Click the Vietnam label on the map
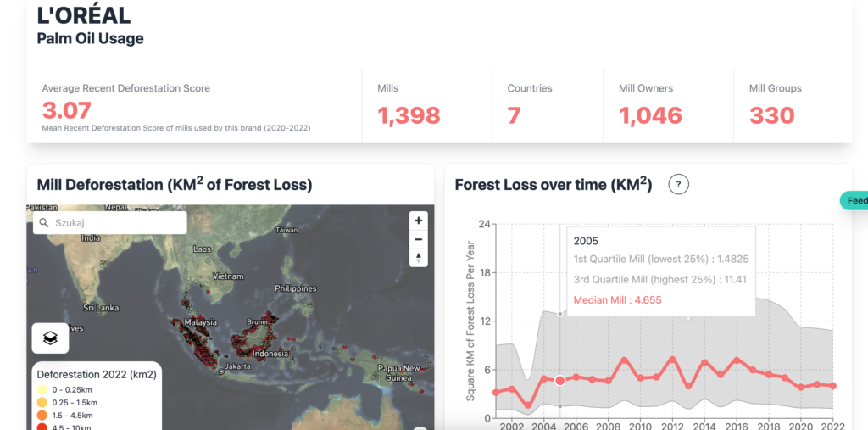The image size is (868, 430). [228, 276]
